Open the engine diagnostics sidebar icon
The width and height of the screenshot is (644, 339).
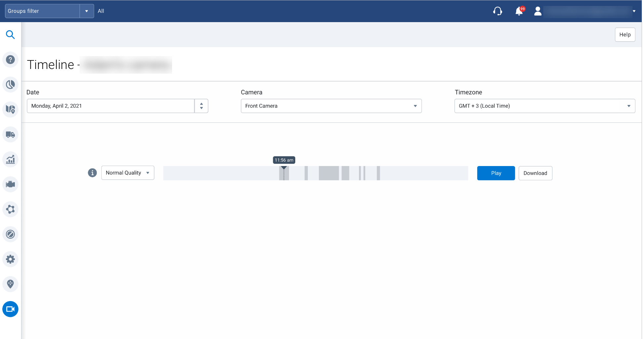pos(10,184)
